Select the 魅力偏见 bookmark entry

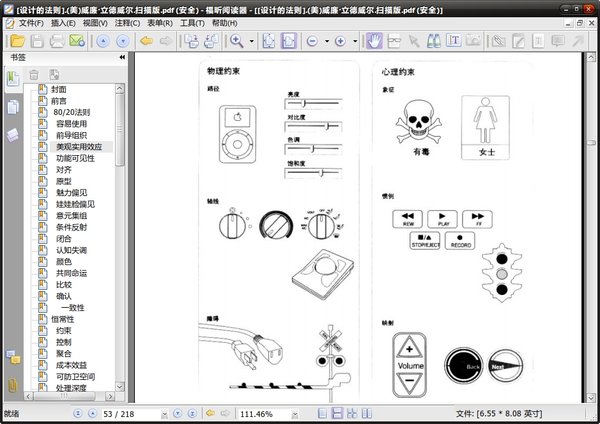(72, 192)
